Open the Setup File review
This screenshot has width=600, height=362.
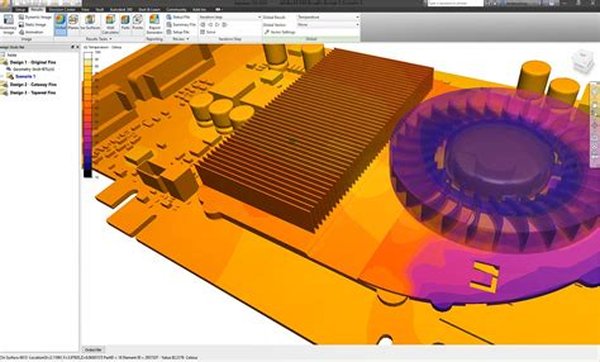(x=178, y=32)
